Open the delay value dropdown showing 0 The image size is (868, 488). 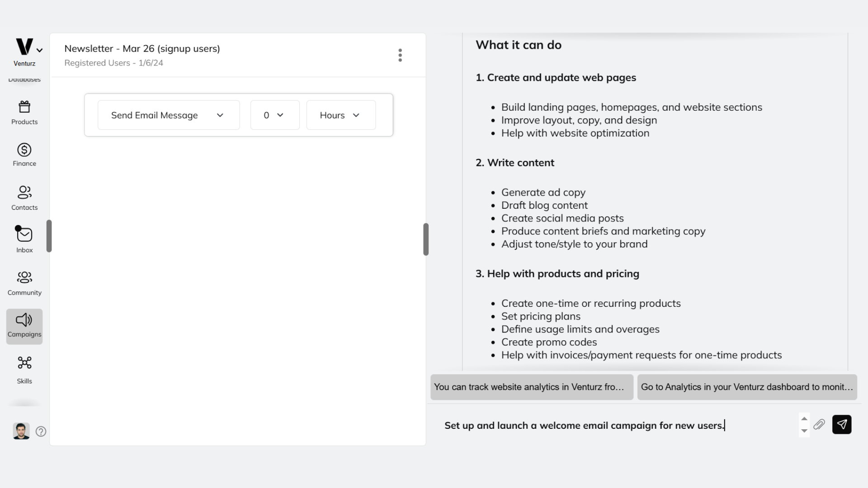(x=274, y=115)
